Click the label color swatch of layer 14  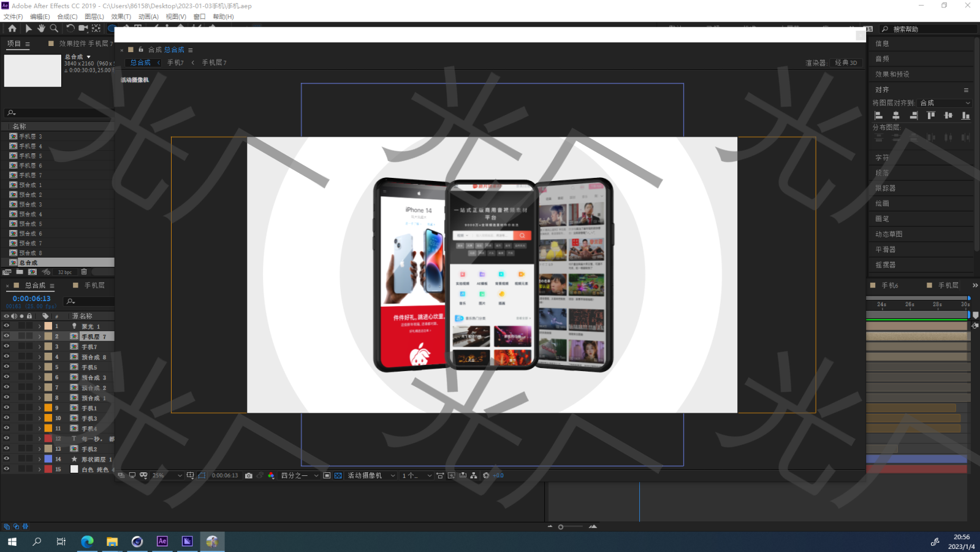(48, 459)
